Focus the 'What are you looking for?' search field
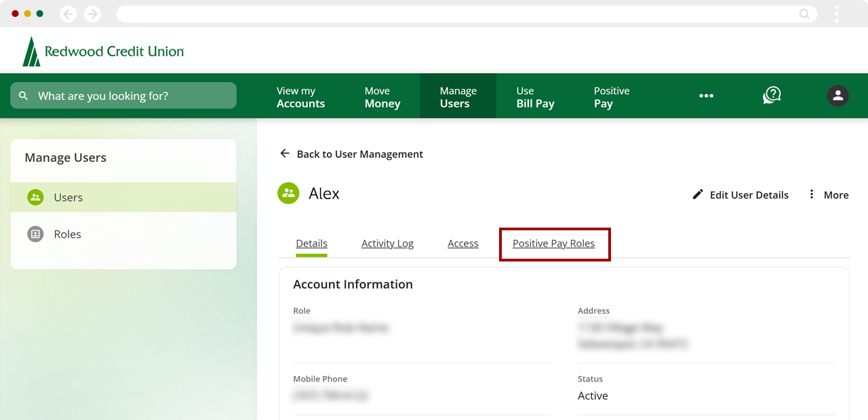 [123, 96]
